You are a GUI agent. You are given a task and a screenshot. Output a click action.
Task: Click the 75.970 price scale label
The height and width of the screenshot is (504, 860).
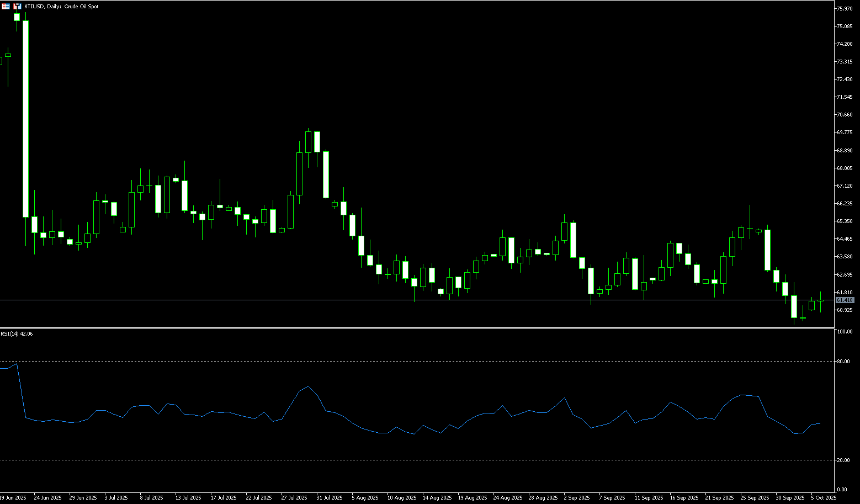click(x=846, y=9)
